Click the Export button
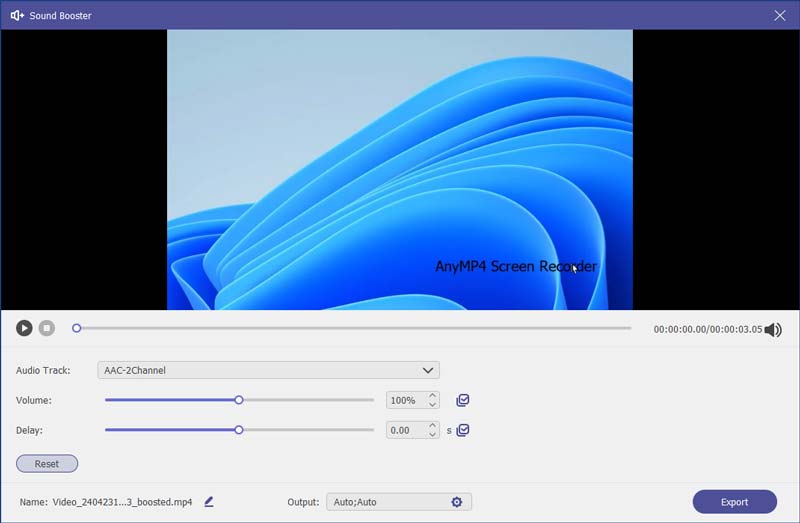800x523 pixels. [734, 502]
